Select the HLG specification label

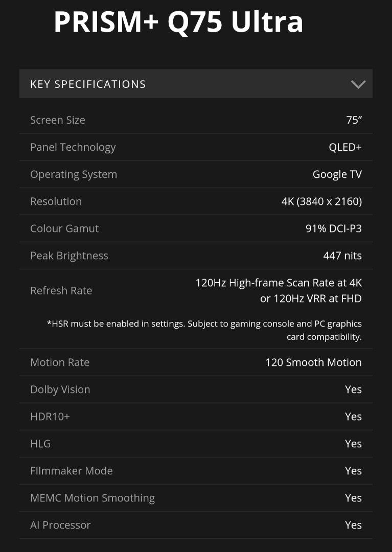tap(40, 444)
